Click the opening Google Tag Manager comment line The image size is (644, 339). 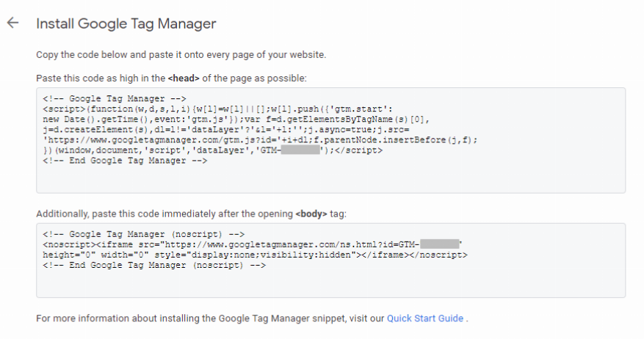pos(114,98)
